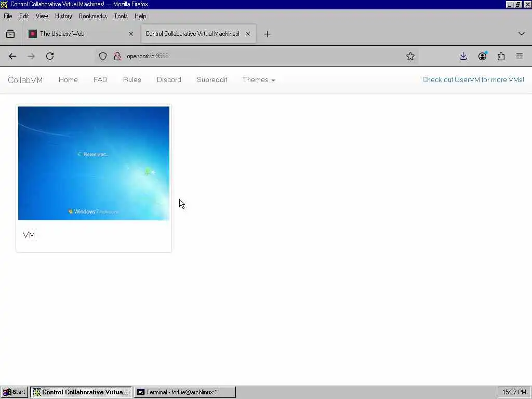Open the File menu
The image size is (532, 399).
pyautogui.click(x=8, y=16)
